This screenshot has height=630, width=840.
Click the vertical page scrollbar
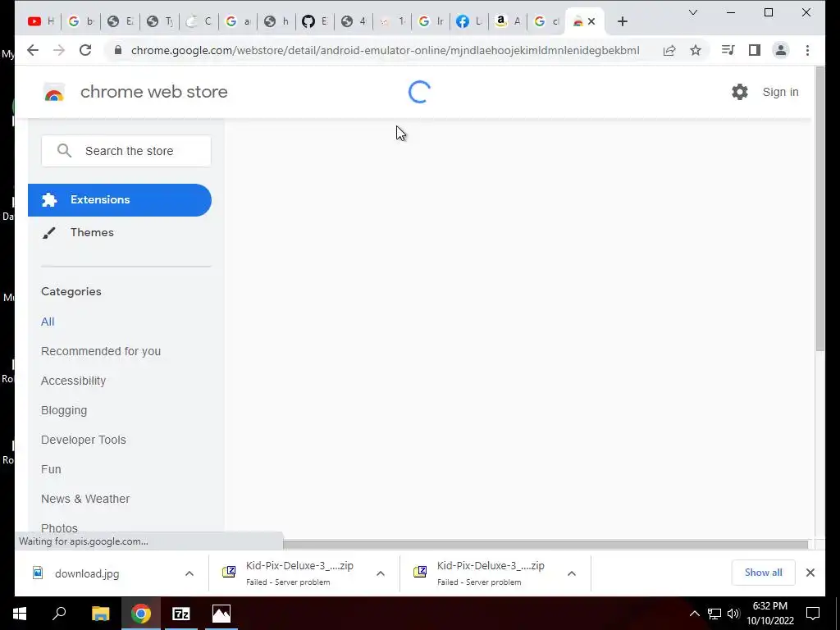coord(819,209)
